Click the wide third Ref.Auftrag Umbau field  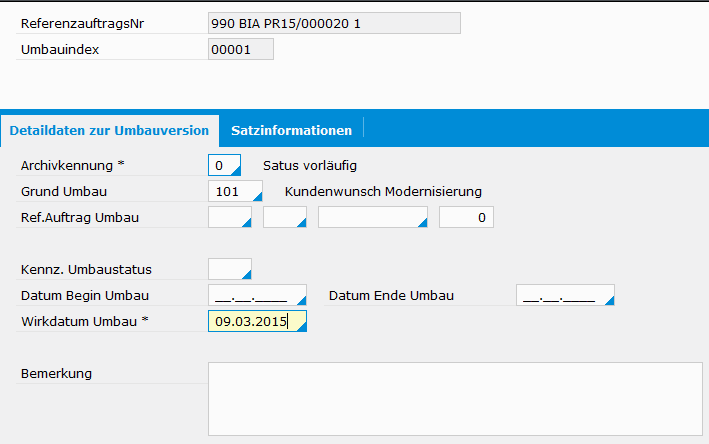(372, 217)
